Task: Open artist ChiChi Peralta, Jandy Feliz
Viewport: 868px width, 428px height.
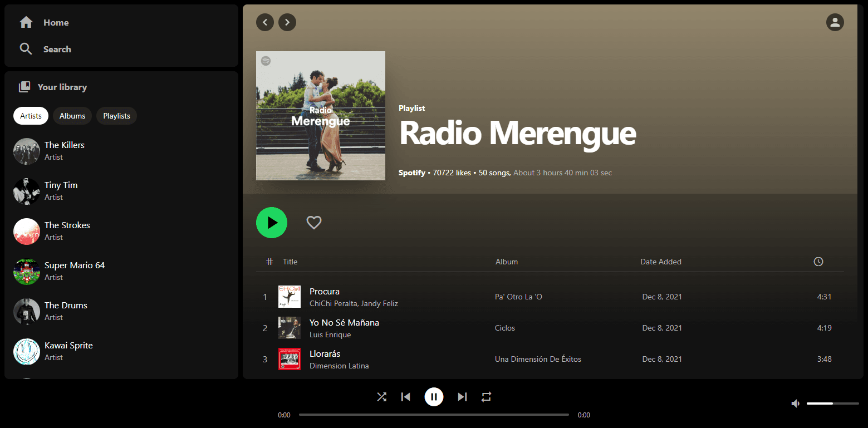Action: pyautogui.click(x=354, y=303)
